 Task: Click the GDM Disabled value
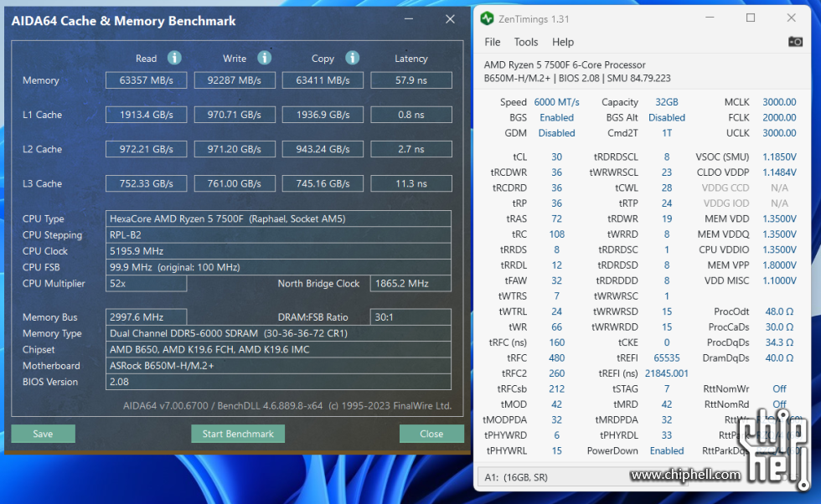click(x=556, y=133)
